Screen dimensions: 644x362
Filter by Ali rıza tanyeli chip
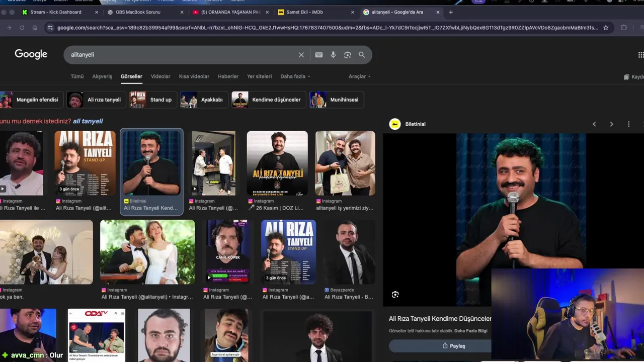coord(96,100)
